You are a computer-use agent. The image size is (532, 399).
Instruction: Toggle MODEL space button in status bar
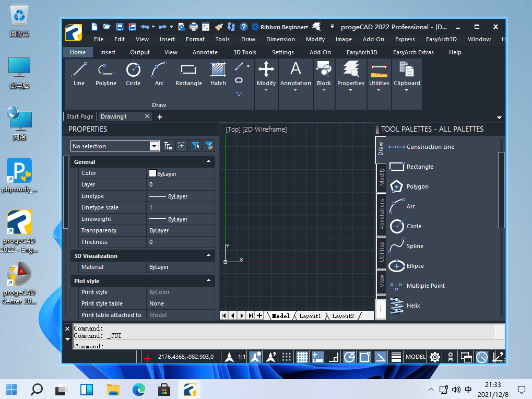pyautogui.click(x=415, y=357)
